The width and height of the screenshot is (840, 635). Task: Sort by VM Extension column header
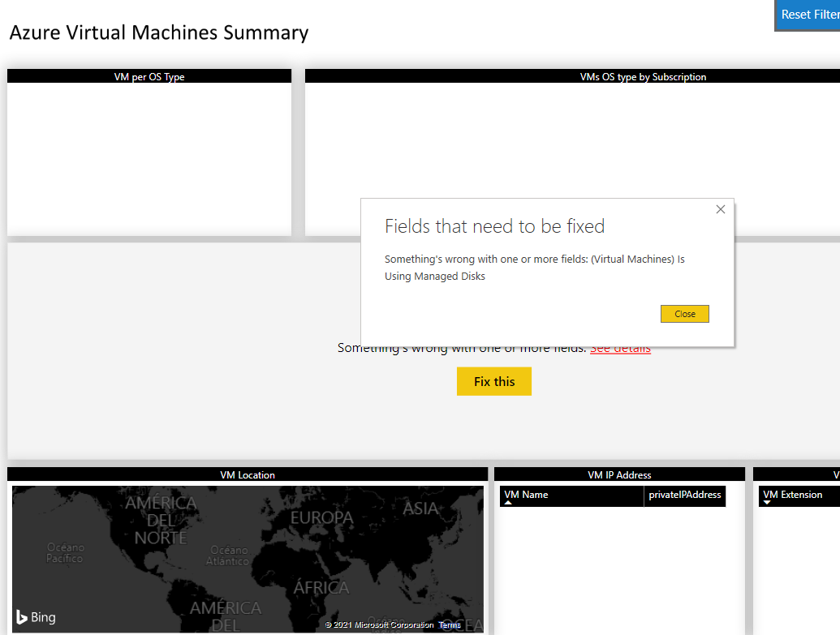pyautogui.click(x=799, y=496)
